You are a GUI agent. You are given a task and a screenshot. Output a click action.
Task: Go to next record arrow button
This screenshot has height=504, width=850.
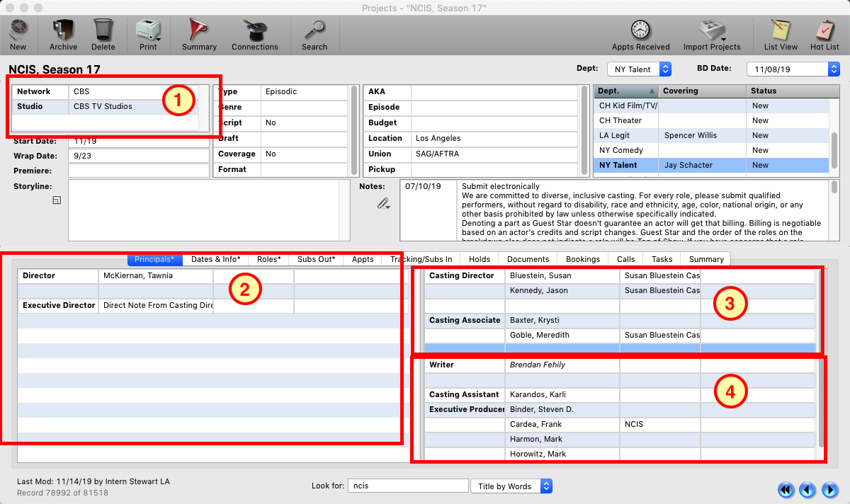[x=830, y=489]
